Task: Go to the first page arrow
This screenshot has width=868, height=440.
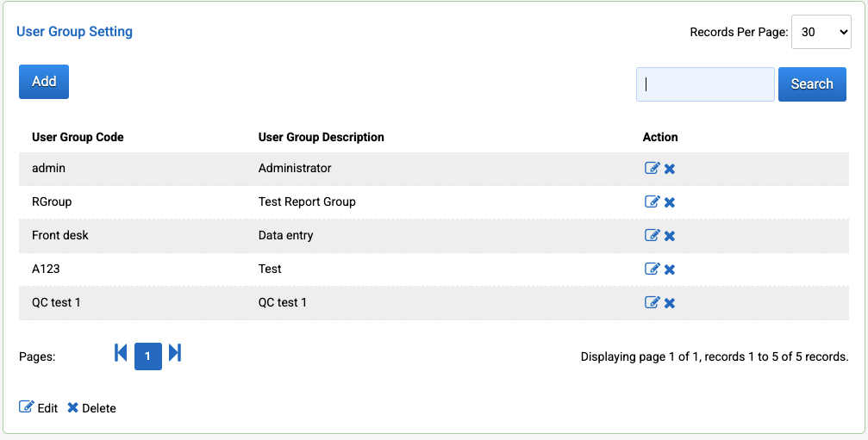Action: point(121,353)
